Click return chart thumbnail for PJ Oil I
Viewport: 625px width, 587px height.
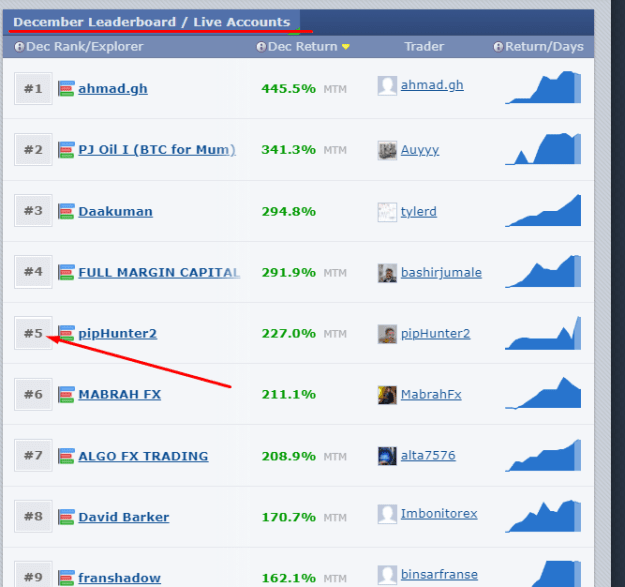(543, 149)
